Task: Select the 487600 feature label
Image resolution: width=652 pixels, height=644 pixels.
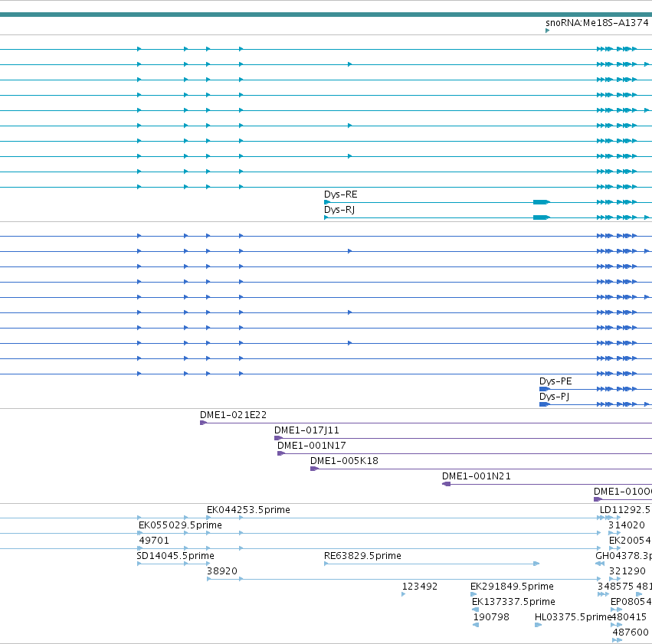Action: 631,633
